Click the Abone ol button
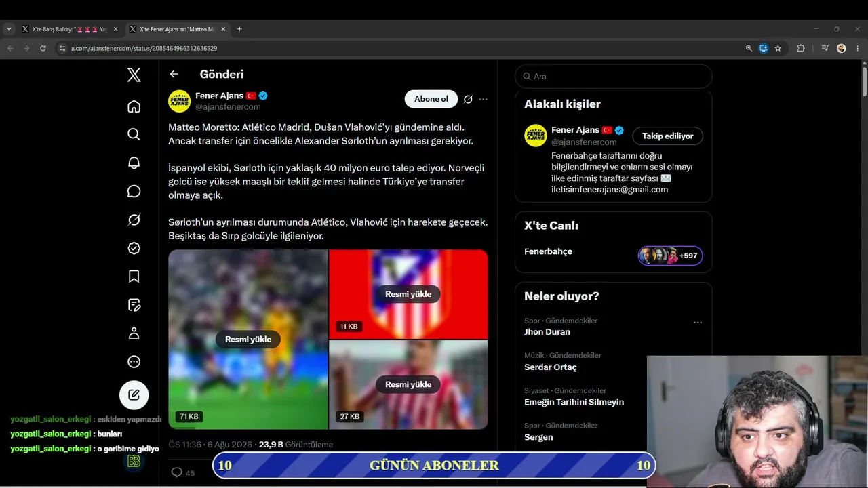The image size is (868, 488). click(x=431, y=99)
